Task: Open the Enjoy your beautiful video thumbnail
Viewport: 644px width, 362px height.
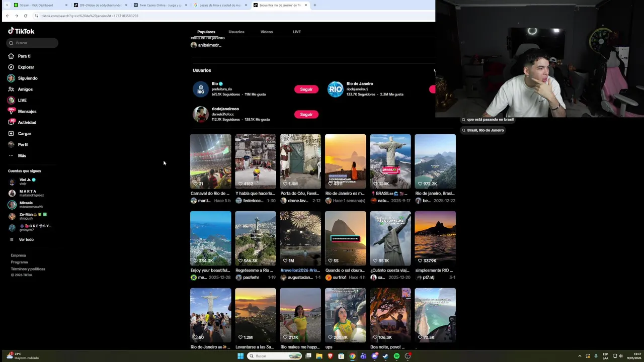Action: (211, 238)
